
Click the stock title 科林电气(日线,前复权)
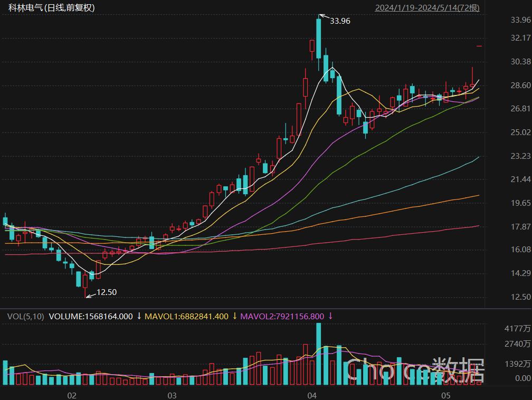[51, 7]
